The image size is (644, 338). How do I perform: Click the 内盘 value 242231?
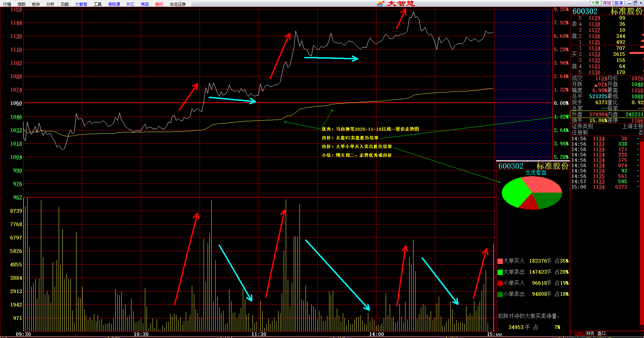pyautogui.click(x=635, y=115)
